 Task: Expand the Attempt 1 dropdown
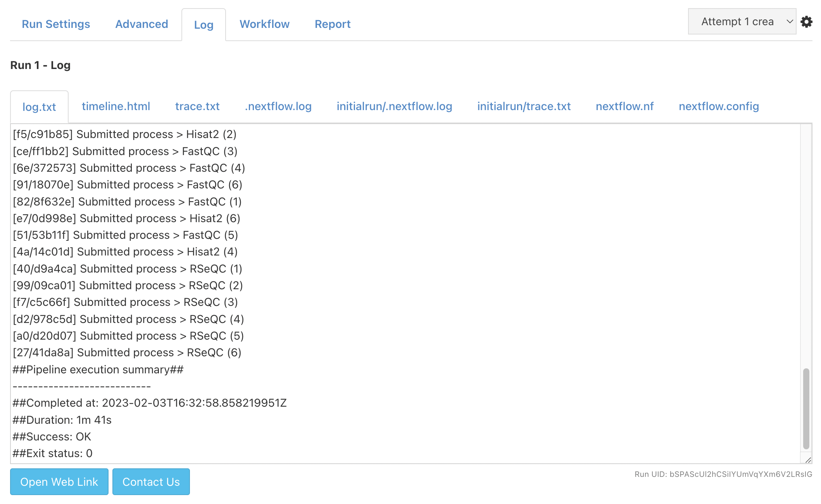tap(742, 22)
